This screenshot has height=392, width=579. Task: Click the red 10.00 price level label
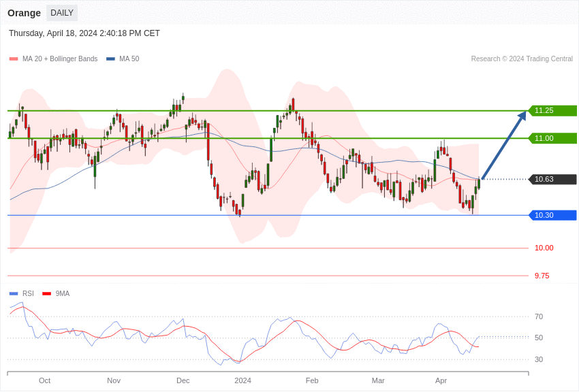[x=544, y=248]
